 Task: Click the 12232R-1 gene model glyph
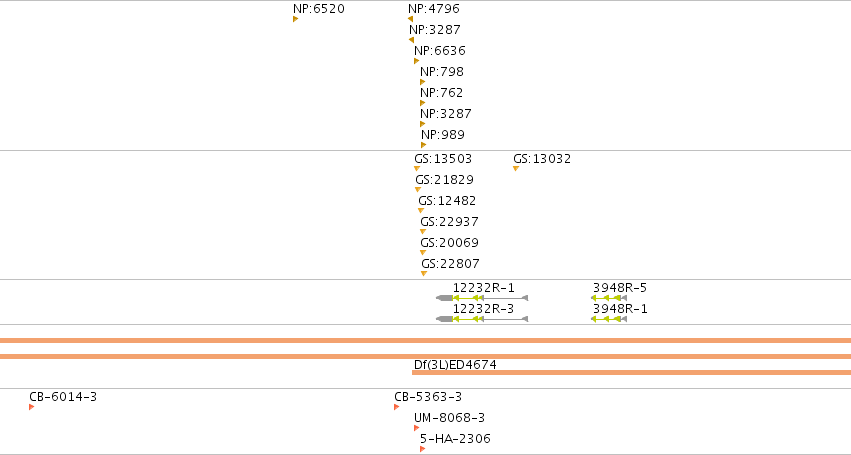tap(482, 298)
